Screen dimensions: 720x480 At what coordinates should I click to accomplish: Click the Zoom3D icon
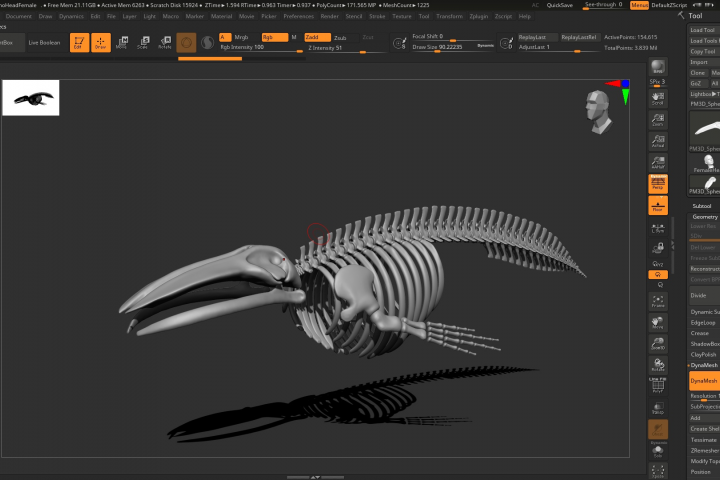[658, 343]
